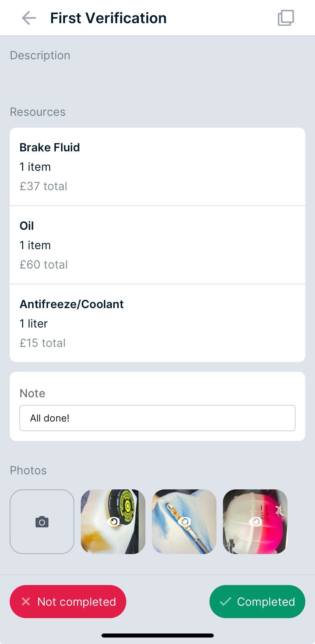Edit the 'All done!' note field

(x=157, y=418)
